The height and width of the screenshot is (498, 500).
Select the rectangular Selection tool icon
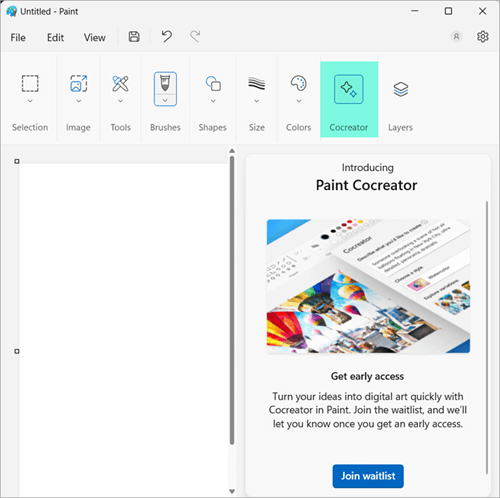[x=30, y=83]
